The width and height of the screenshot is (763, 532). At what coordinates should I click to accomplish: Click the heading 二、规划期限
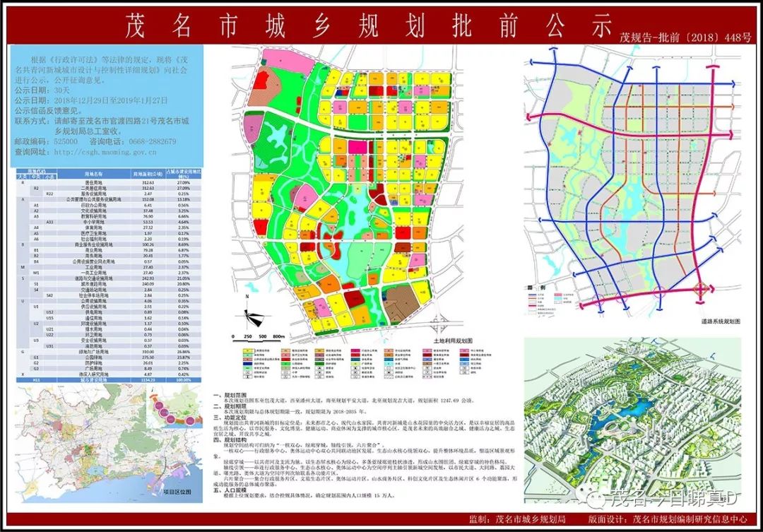[x=230, y=406]
